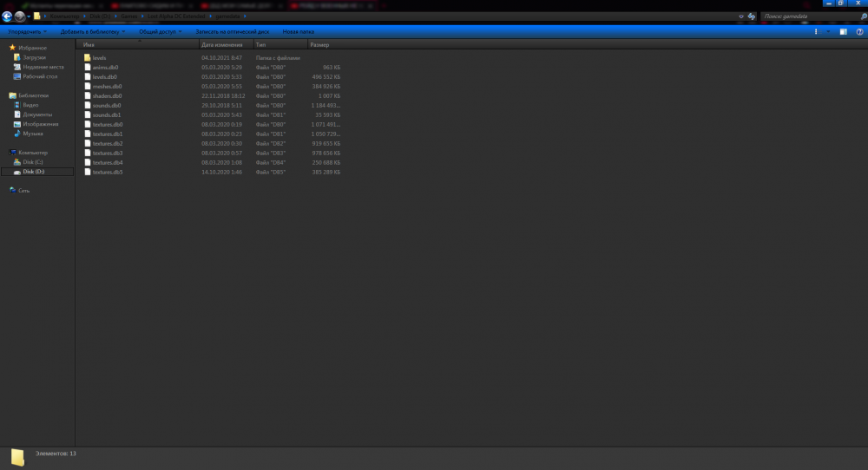This screenshot has height=470, width=868.
Task: Select the levels folder icon
Action: (88, 57)
